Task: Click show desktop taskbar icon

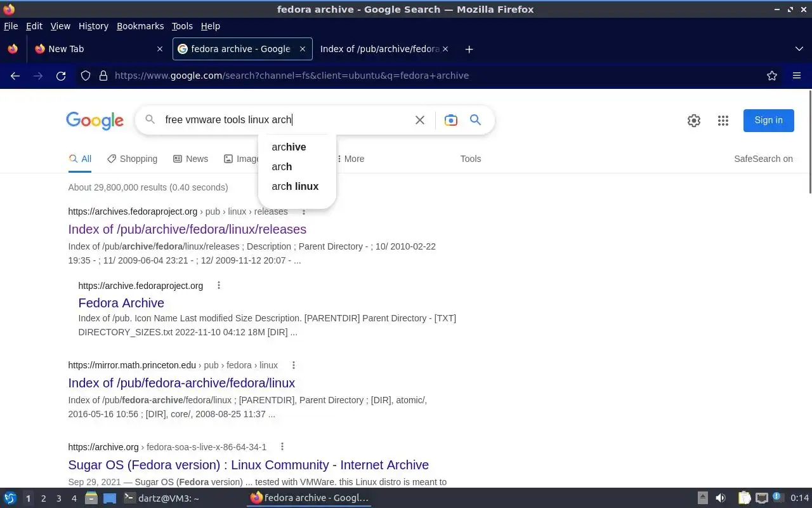Action: [110, 498]
